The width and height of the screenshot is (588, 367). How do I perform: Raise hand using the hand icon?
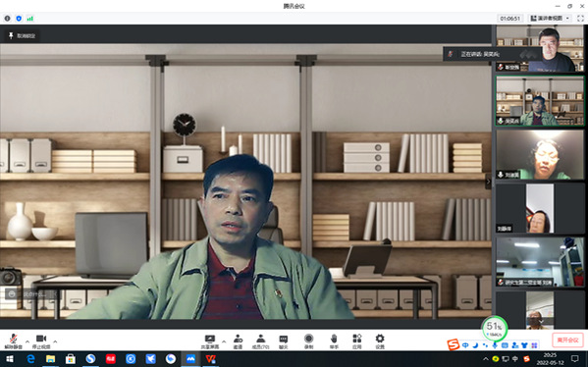pyautogui.click(x=334, y=341)
